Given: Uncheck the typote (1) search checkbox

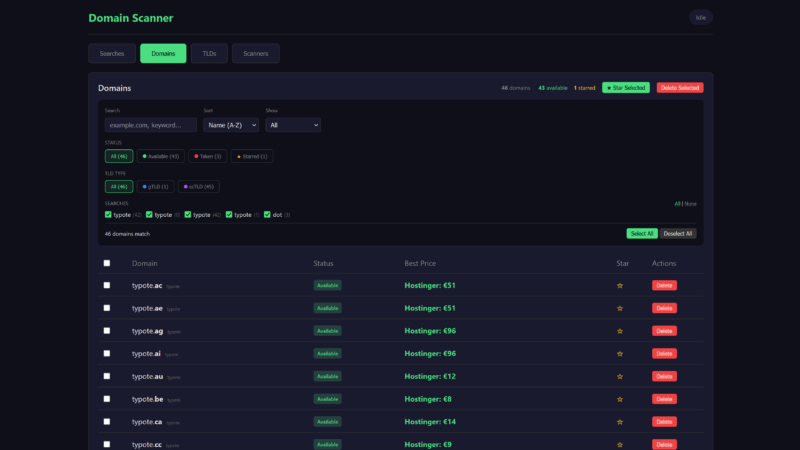Looking at the screenshot, I should click(x=229, y=215).
